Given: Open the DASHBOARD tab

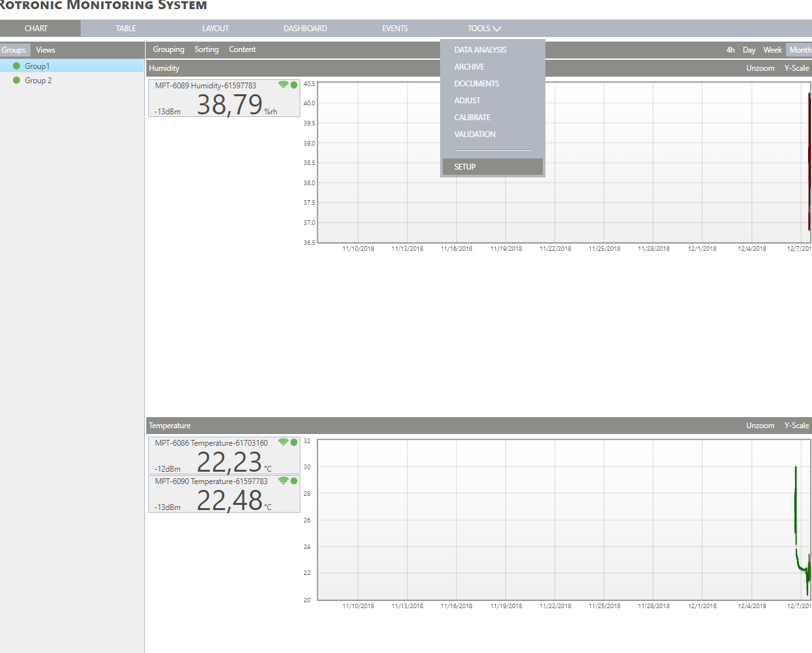Looking at the screenshot, I should coord(306,29).
